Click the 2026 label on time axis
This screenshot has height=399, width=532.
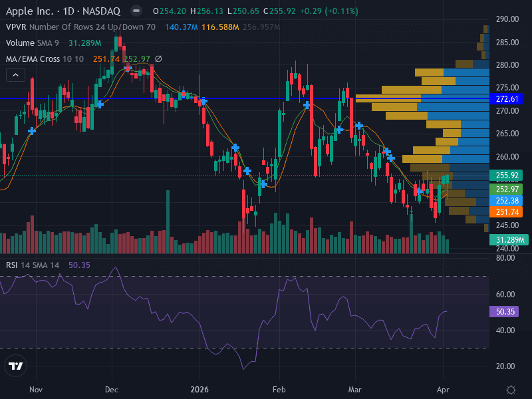tap(199, 390)
